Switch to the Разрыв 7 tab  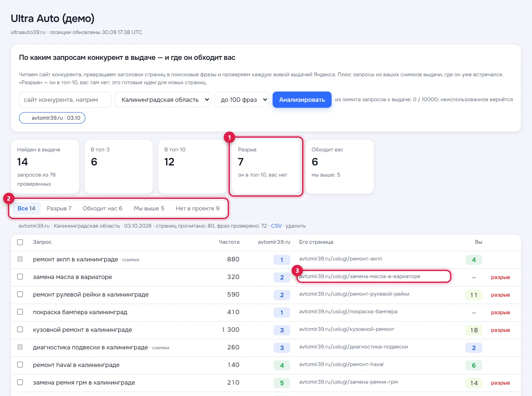click(59, 208)
